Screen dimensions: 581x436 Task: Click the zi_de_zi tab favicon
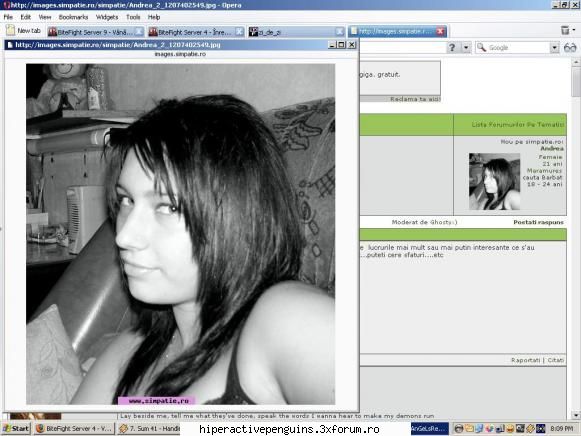pyautogui.click(x=253, y=32)
